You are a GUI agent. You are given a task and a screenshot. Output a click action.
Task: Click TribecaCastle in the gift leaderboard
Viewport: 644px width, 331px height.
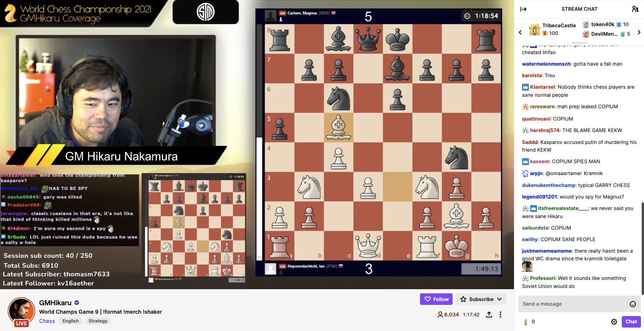(x=559, y=25)
